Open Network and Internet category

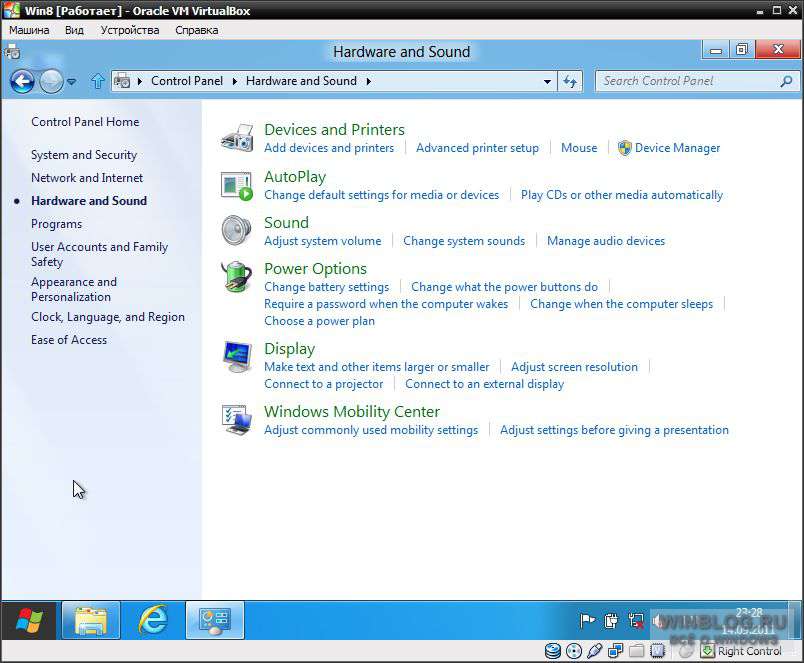click(x=87, y=178)
